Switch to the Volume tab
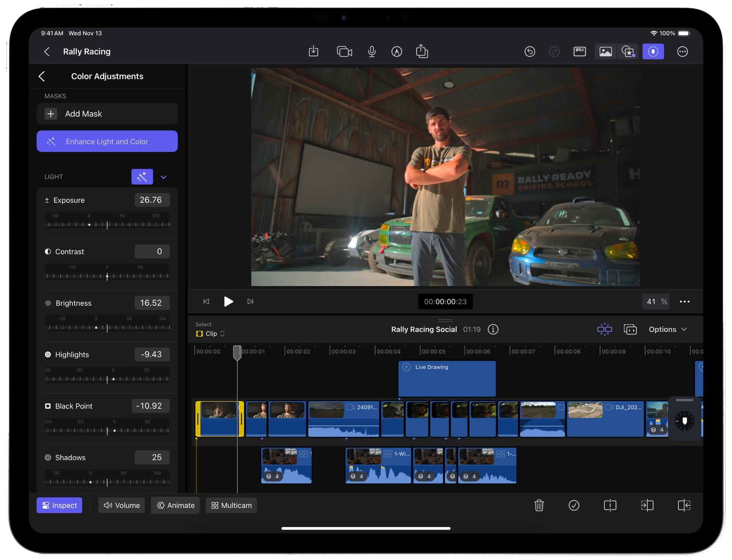The width and height of the screenshot is (732, 560). (122, 505)
